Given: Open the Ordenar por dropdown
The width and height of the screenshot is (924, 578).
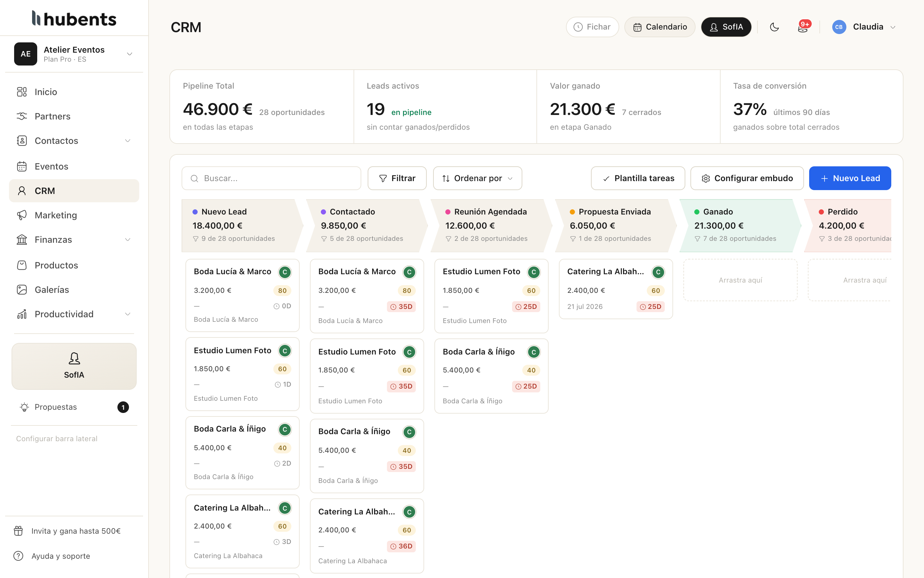Looking at the screenshot, I should (477, 178).
